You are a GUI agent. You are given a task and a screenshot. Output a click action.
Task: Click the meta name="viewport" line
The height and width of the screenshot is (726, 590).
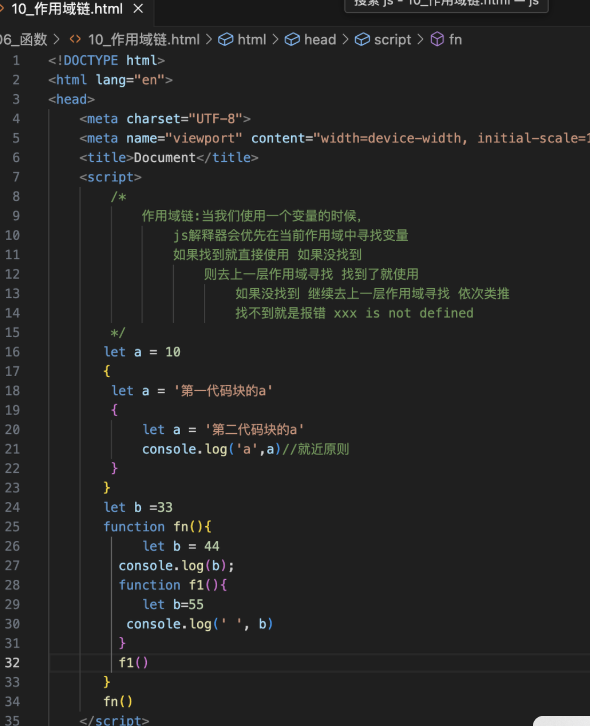pyautogui.click(x=334, y=138)
